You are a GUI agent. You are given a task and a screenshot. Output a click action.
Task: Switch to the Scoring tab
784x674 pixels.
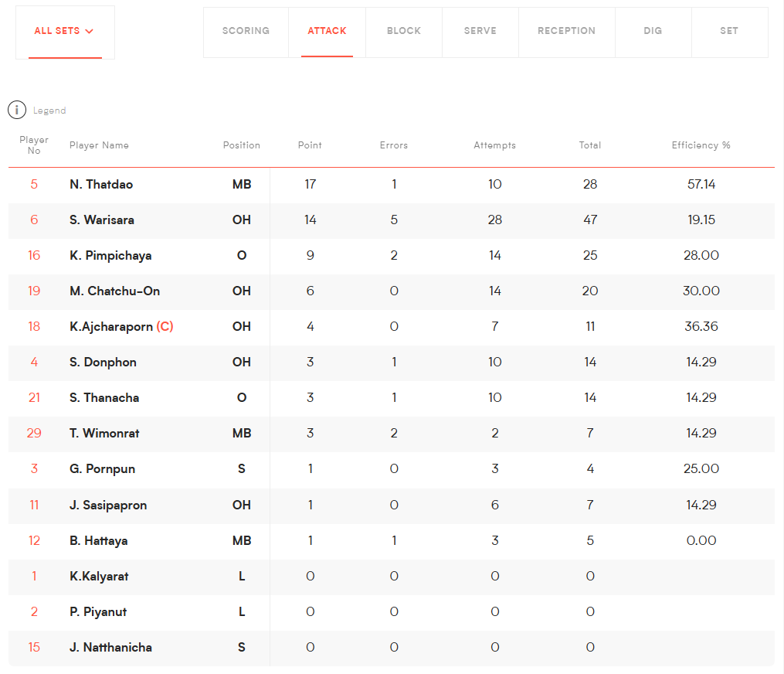pyautogui.click(x=246, y=31)
